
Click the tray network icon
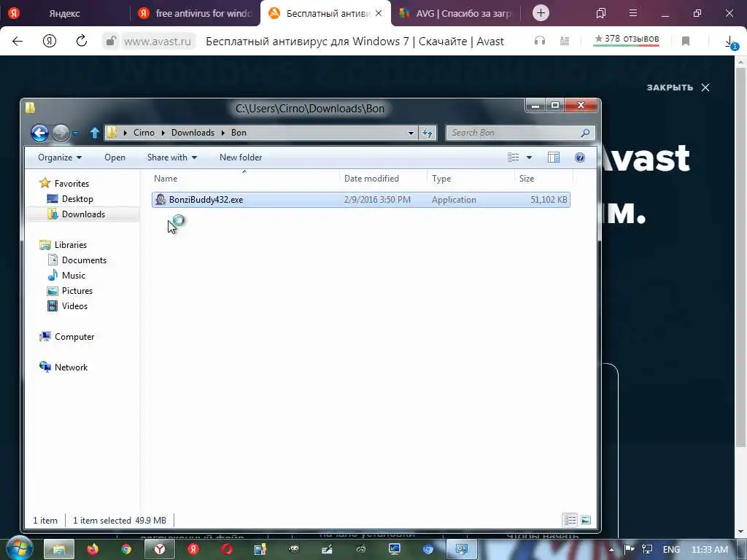coord(647,550)
